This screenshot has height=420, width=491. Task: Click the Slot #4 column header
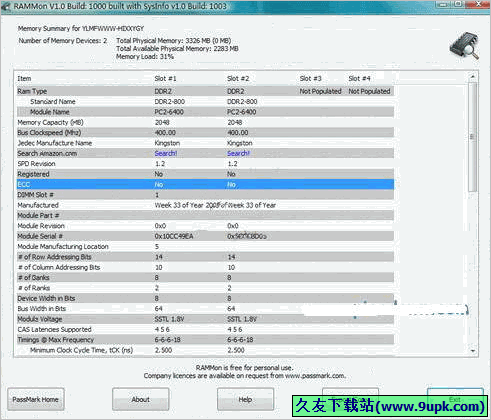pyautogui.click(x=359, y=79)
